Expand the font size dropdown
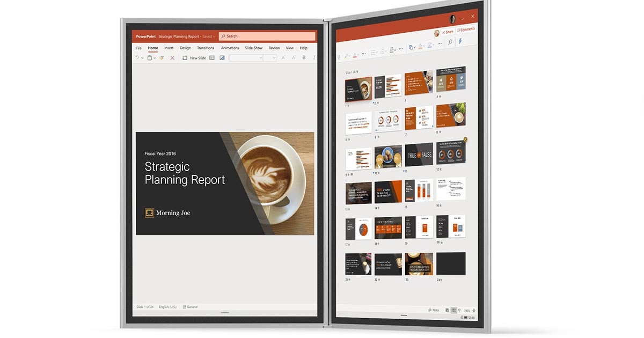Viewport: 644px width, 338px height. coord(273,58)
